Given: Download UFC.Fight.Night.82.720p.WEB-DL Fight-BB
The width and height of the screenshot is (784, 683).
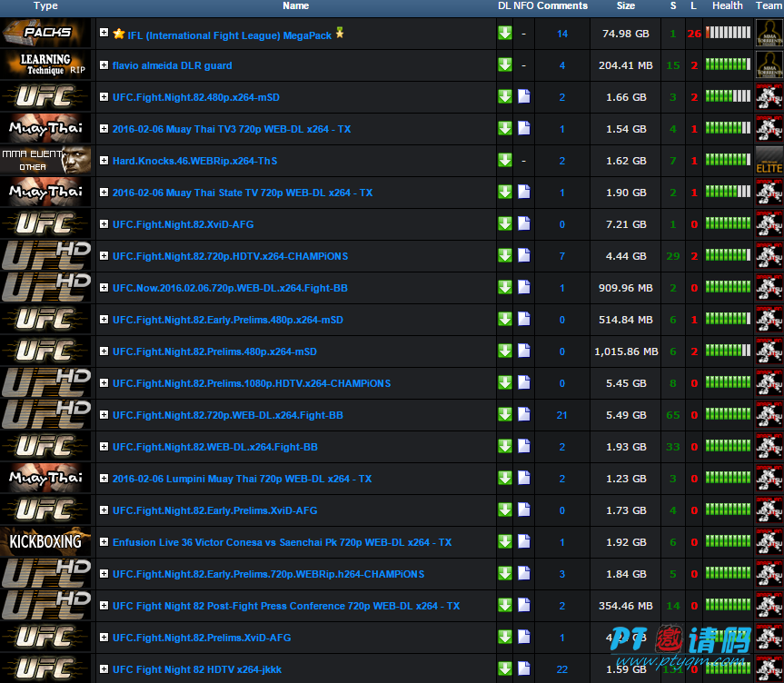Looking at the screenshot, I should pos(504,414).
